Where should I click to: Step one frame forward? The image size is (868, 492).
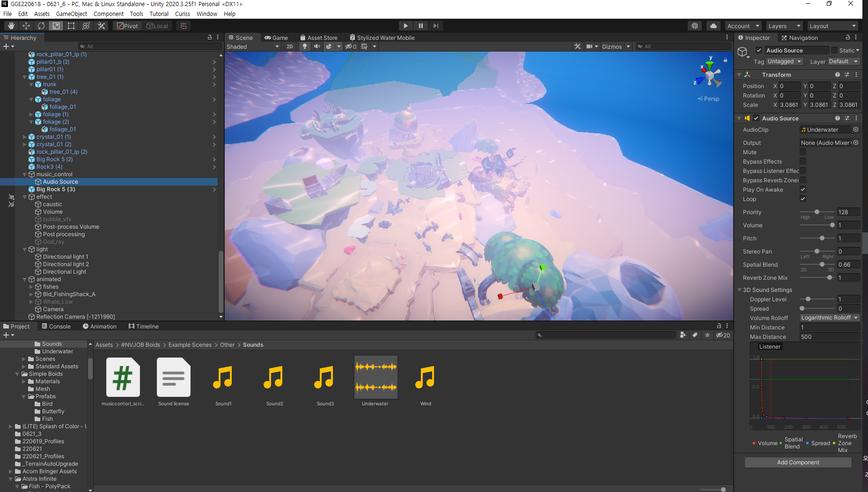click(x=436, y=26)
